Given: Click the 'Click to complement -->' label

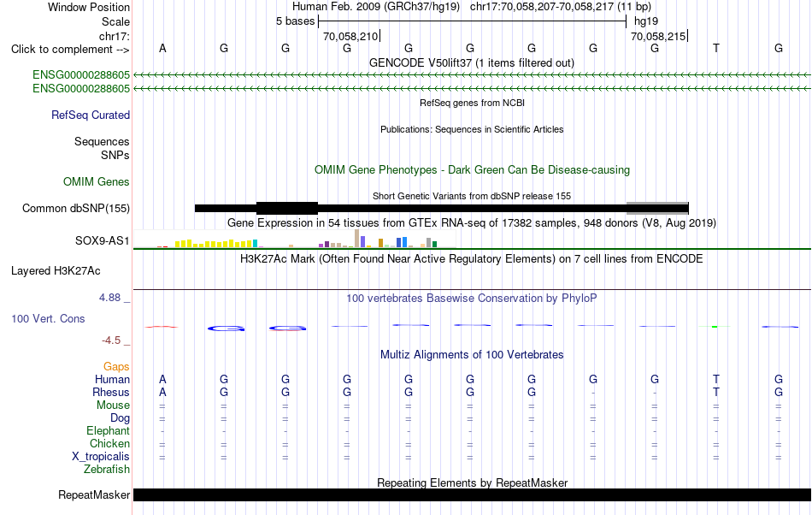Looking at the screenshot, I should tap(70, 50).
